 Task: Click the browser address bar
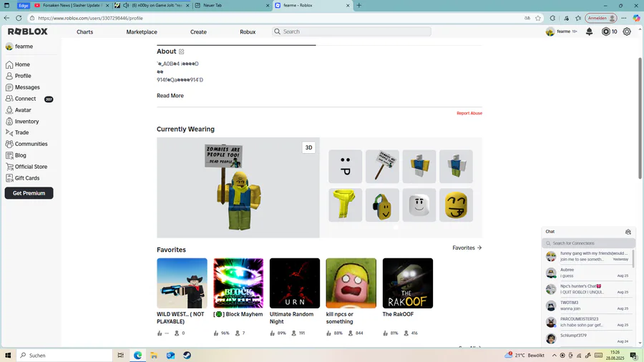point(279,18)
